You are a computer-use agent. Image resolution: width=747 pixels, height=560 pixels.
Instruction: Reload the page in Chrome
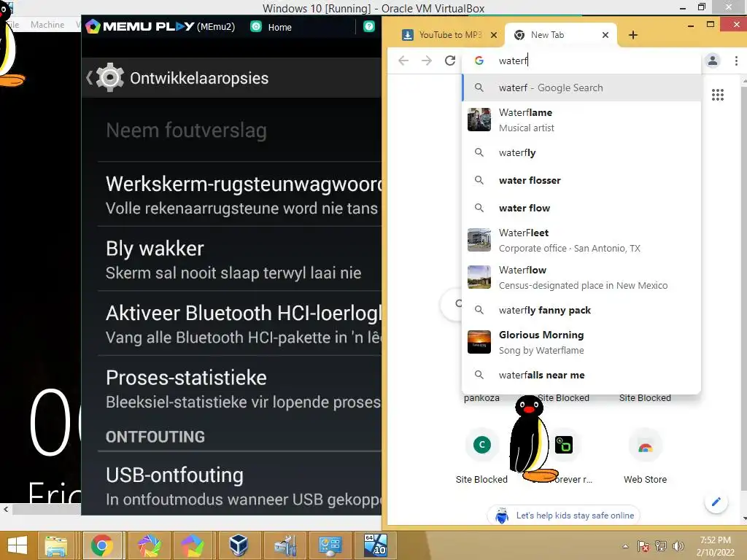[x=449, y=61]
